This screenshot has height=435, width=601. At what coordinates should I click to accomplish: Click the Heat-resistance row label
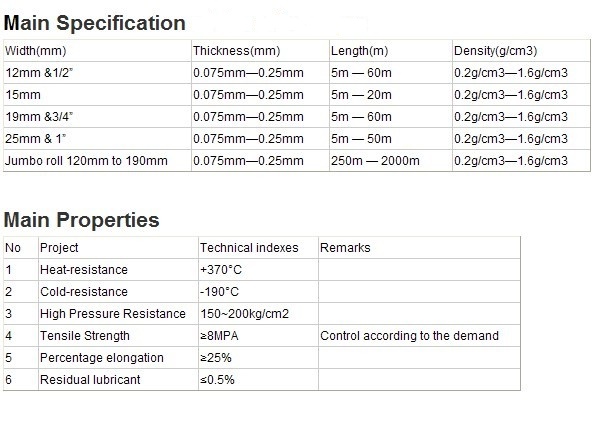(84, 270)
